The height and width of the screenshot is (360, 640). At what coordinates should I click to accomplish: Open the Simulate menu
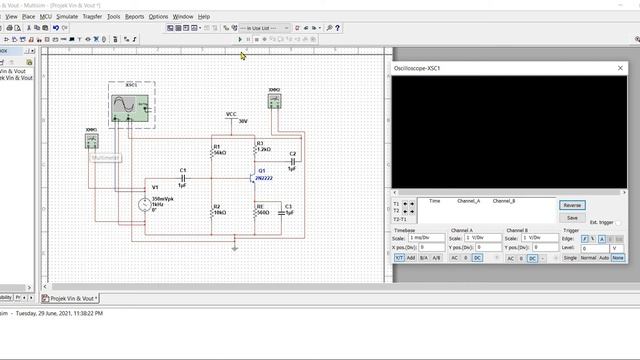point(67,16)
